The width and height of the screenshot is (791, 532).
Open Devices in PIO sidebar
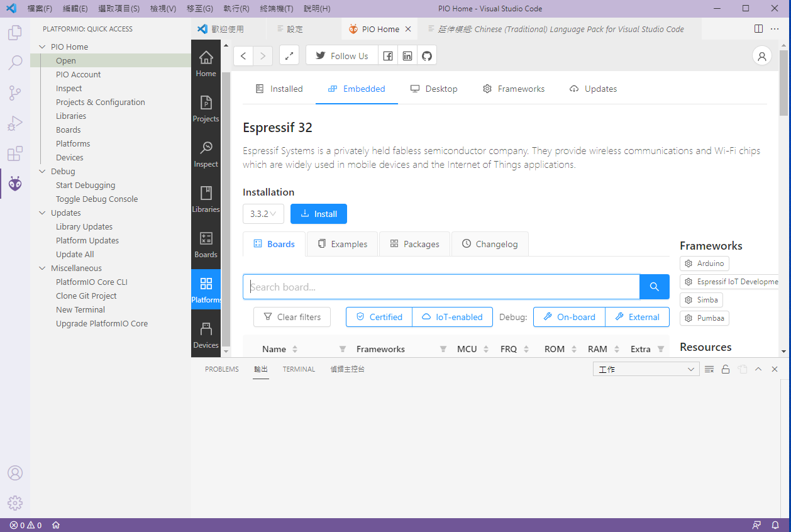point(206,335)
